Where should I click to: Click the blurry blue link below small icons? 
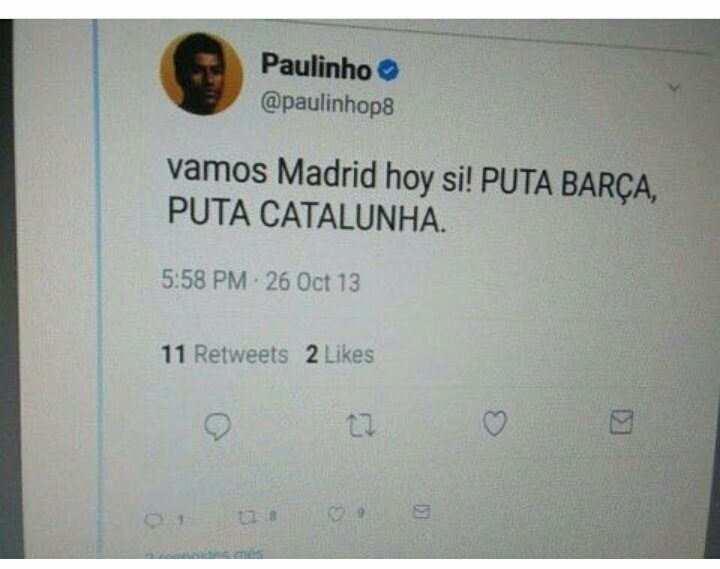pyautogui.click(x=205, y=554)
